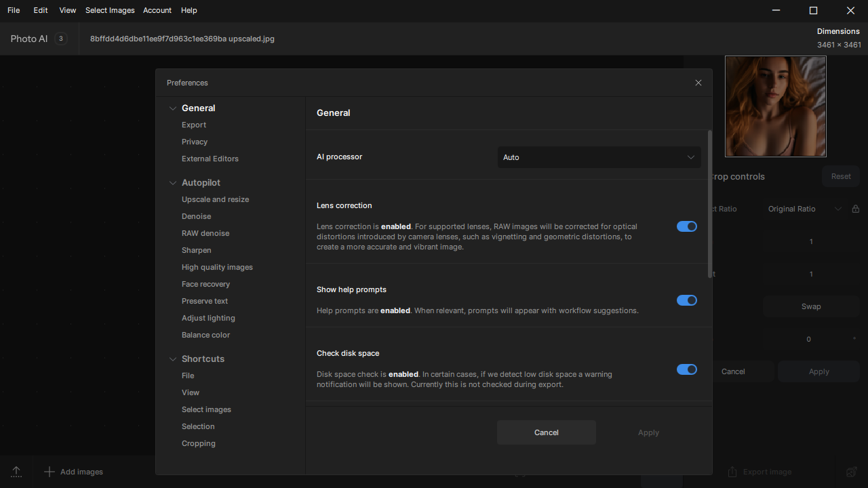Click the bottom-right corner preview icon
This screenshot has height=488, width=868.
point(852,472)
